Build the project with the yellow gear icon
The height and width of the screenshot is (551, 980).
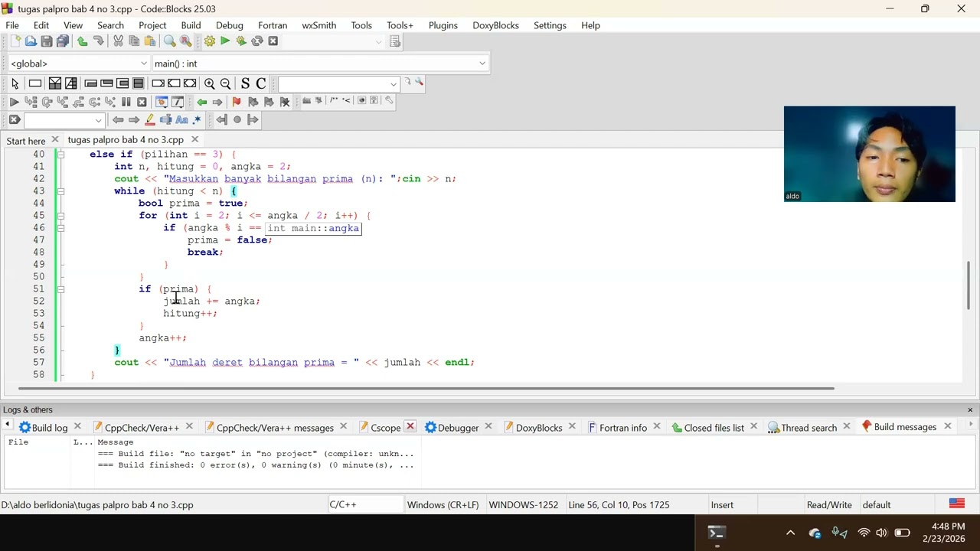(x=209, y=41)
